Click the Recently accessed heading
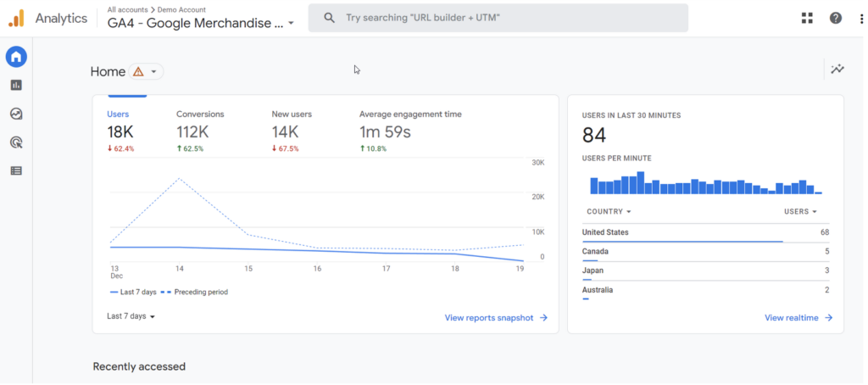 pos(139,366)
